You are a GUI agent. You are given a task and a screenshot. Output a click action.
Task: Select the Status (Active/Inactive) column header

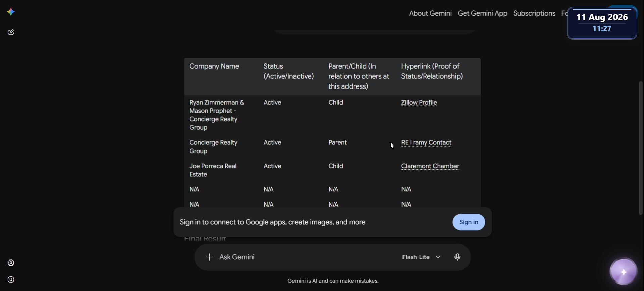point(288,71)
